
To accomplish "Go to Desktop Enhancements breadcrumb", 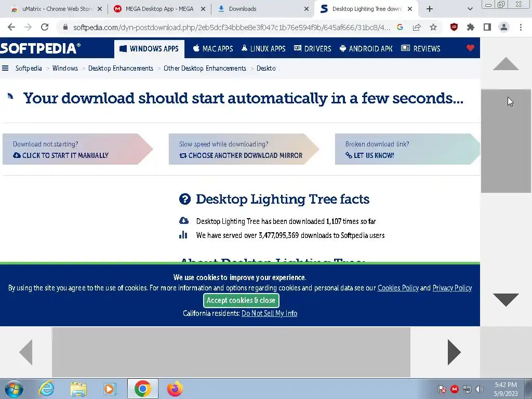I will tap(121, 68).
